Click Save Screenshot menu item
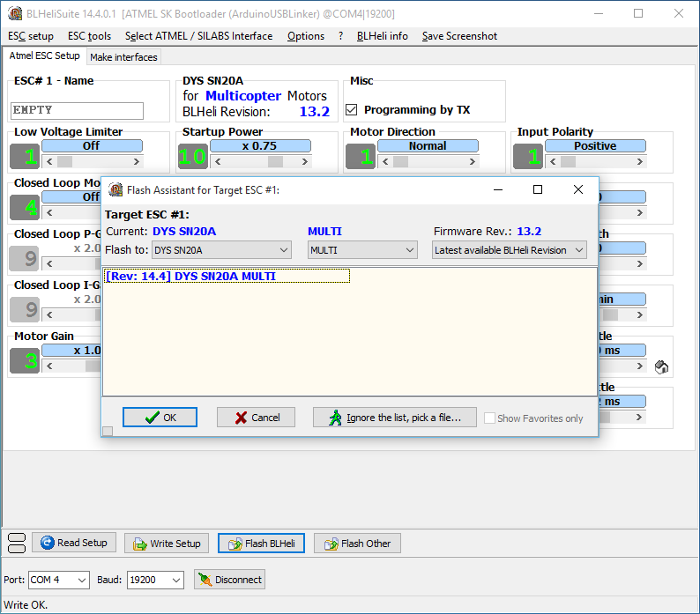 459,36
